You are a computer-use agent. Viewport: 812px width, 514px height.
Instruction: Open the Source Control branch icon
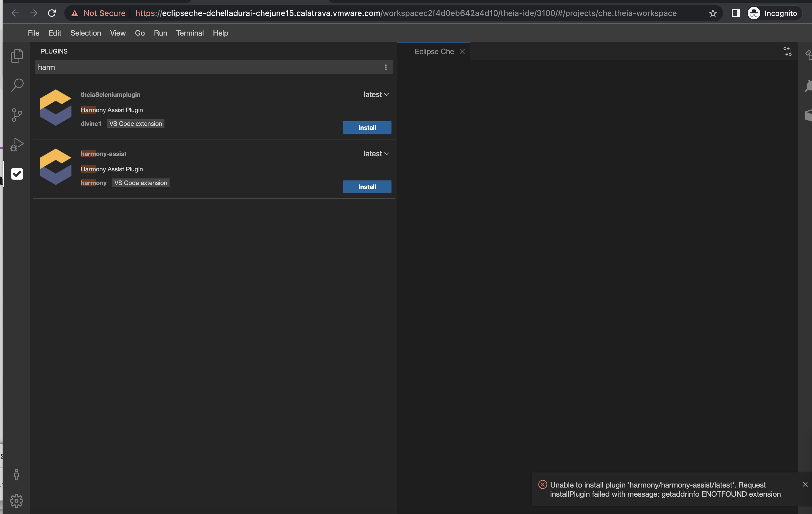[17, 115]
